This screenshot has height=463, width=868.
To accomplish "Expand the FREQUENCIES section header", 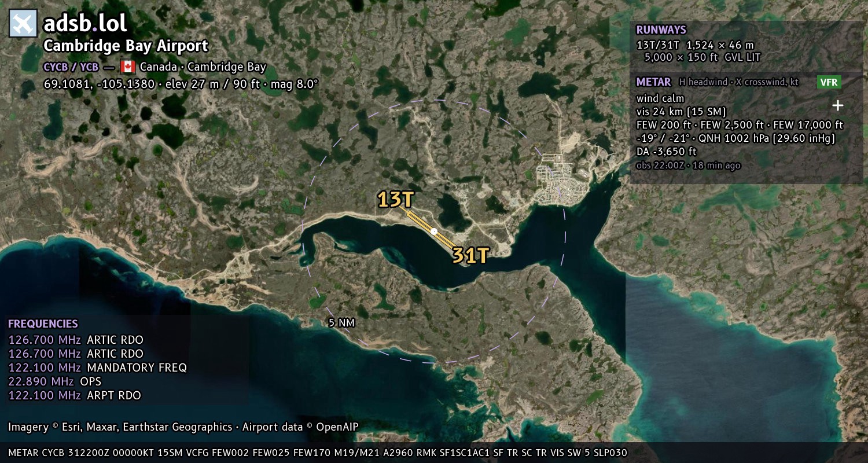I will [43, 324].
